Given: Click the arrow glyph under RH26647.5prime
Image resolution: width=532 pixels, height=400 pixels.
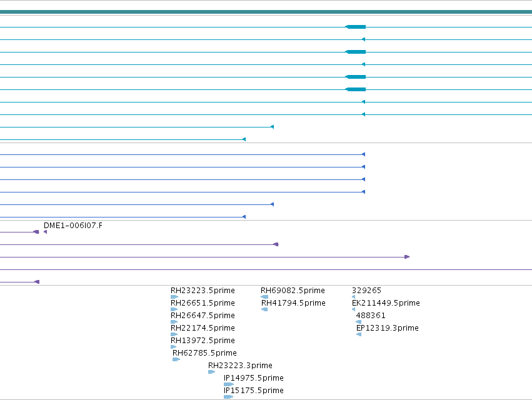Looking at the screenshot, I should (174, 322).
